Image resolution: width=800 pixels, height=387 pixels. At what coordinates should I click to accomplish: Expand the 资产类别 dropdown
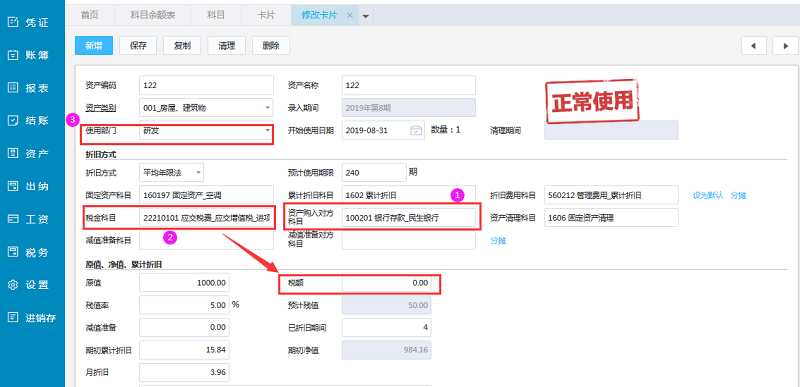coord(268,108)
